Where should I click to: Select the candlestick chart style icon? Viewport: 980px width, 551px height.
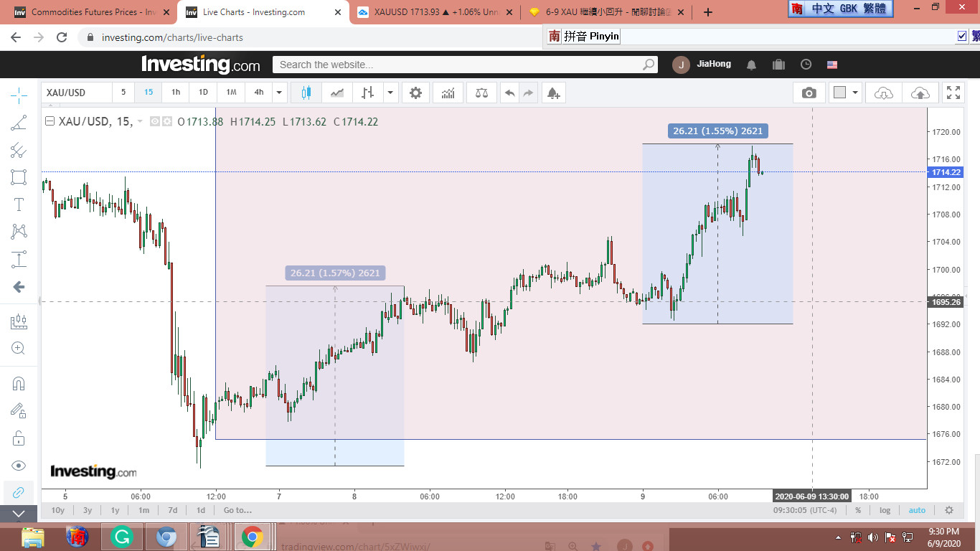coord(306,93)
